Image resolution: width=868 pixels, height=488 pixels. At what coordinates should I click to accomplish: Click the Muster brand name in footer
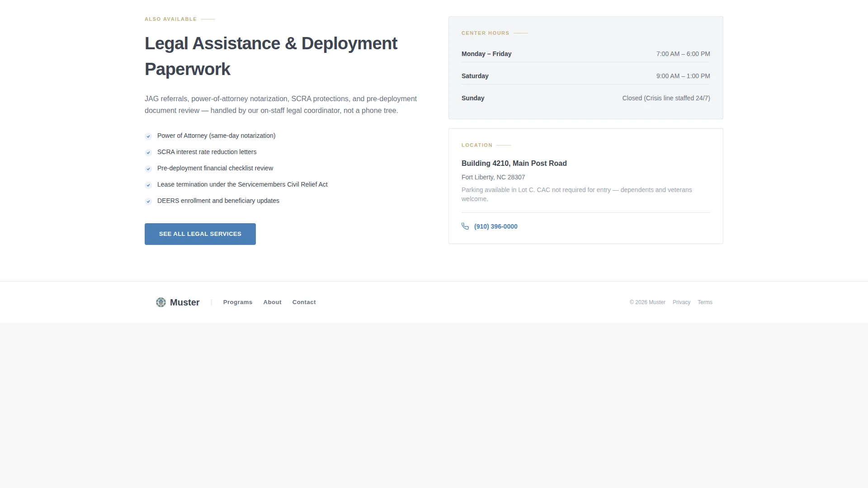pyautogui.click(x=185, y=302)
